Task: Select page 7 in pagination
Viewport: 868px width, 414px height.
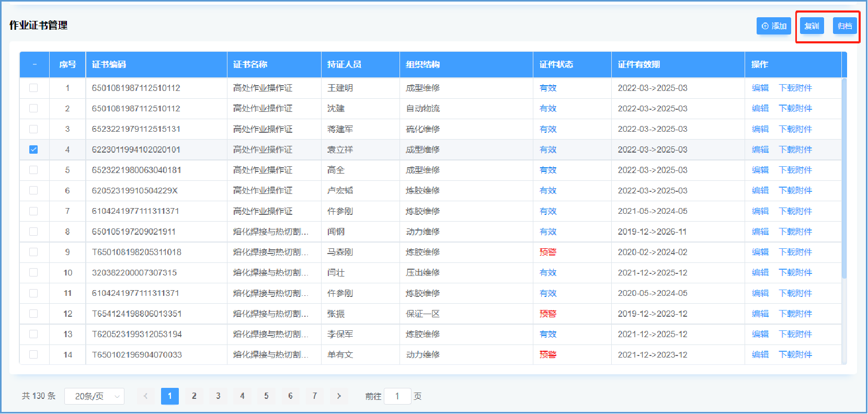Action: click(314, 396)
